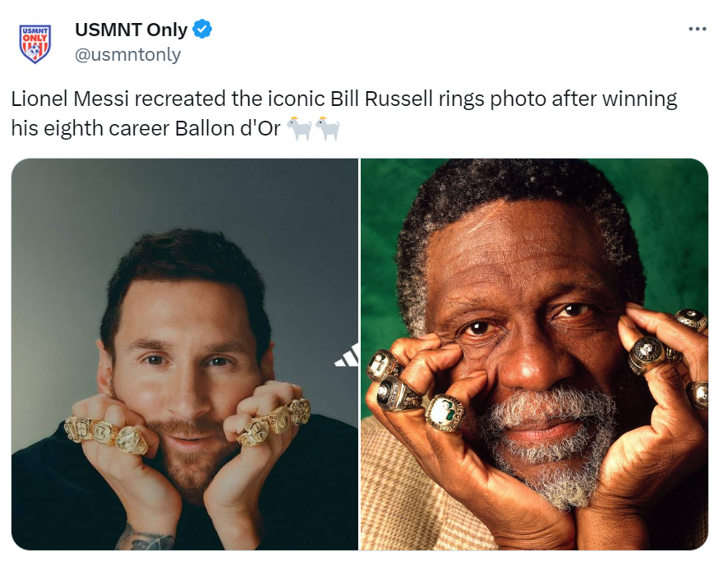Click the Adidas logo in left photo

[x=347, y=356]
